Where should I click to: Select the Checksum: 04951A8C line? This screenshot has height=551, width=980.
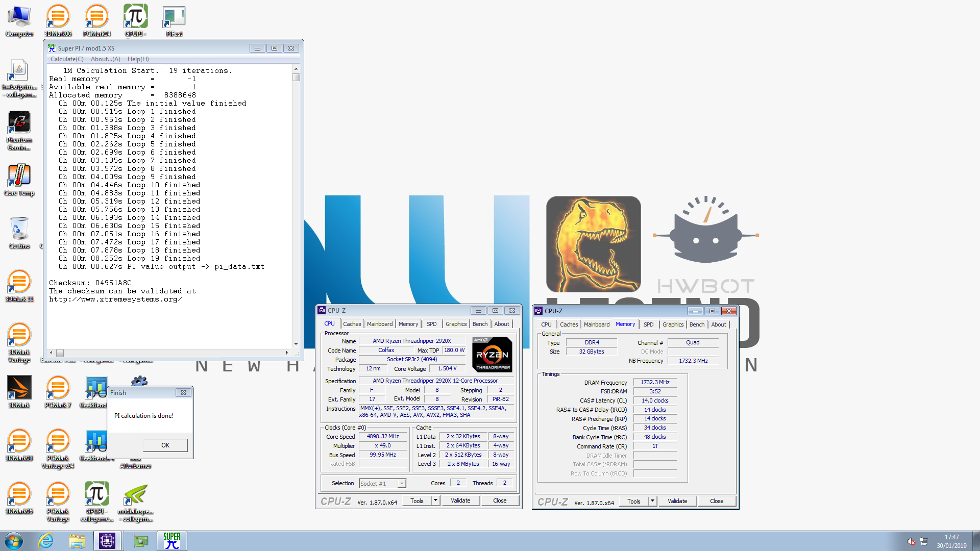[x=90, y=283]
